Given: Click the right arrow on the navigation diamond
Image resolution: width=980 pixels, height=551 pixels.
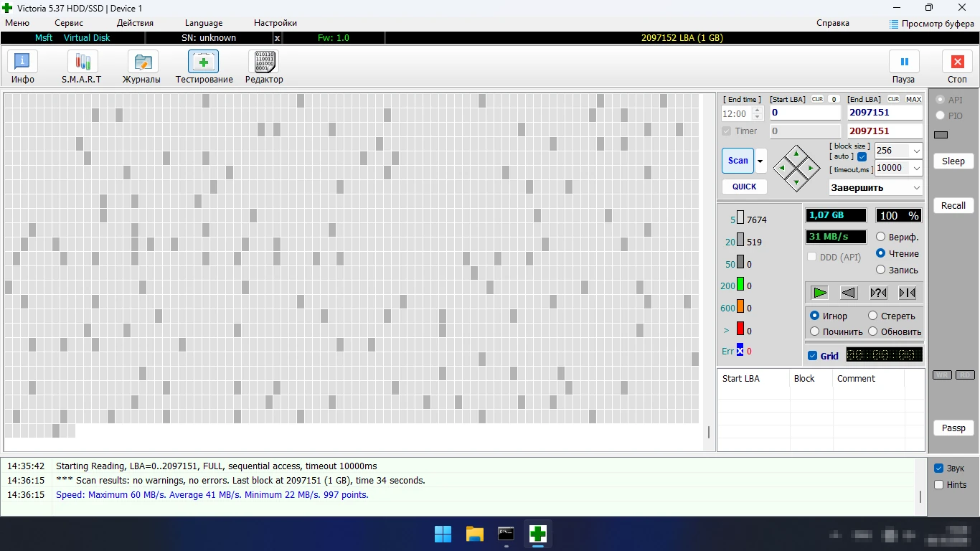Looking at the screenshot, I should point(811,169).
